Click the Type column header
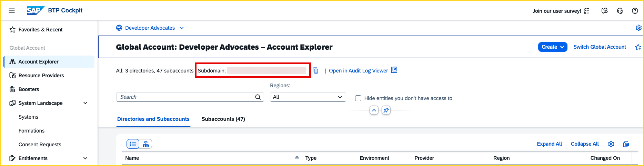 (x=311, y=158)
